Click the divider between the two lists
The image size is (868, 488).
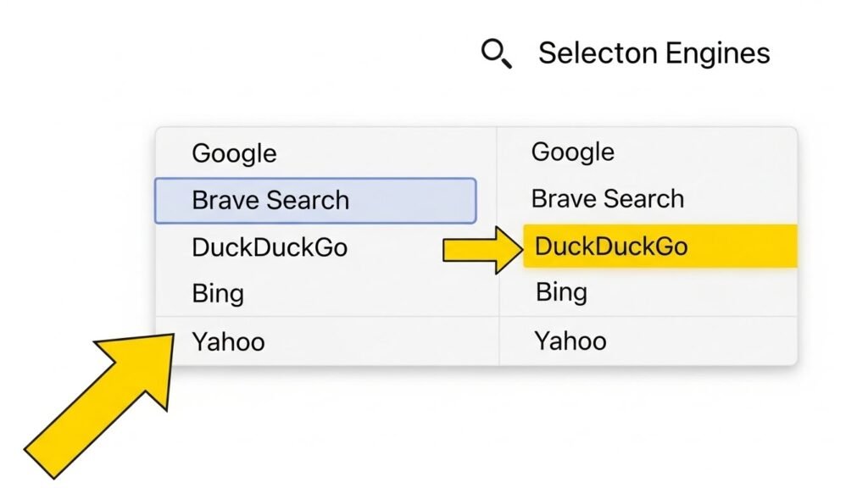(498, 246)
